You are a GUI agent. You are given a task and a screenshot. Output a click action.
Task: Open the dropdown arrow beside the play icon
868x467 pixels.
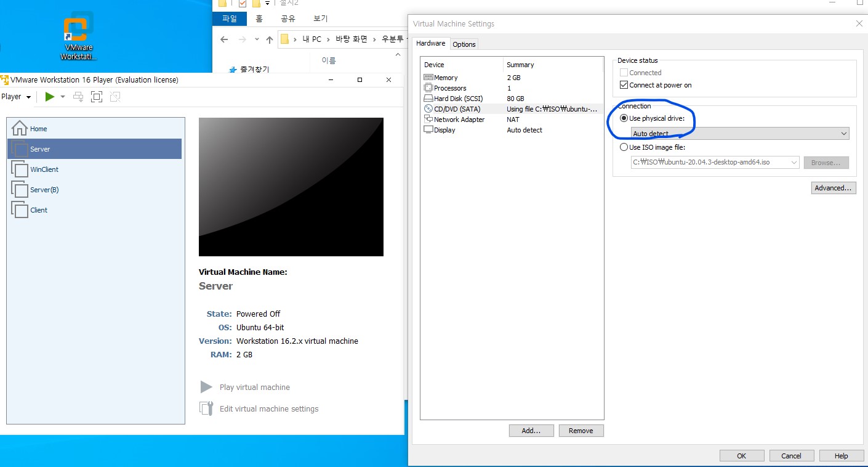click(x=62, y=97)
